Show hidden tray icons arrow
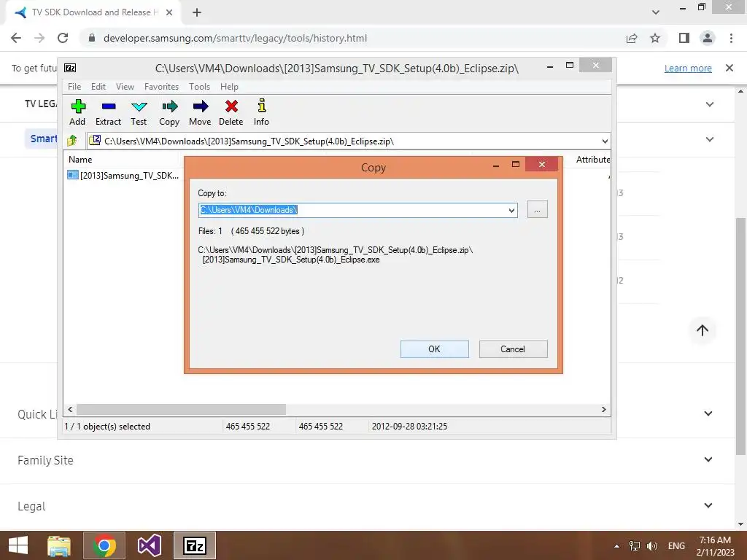747x560 pixels. (x=617, y=546)
